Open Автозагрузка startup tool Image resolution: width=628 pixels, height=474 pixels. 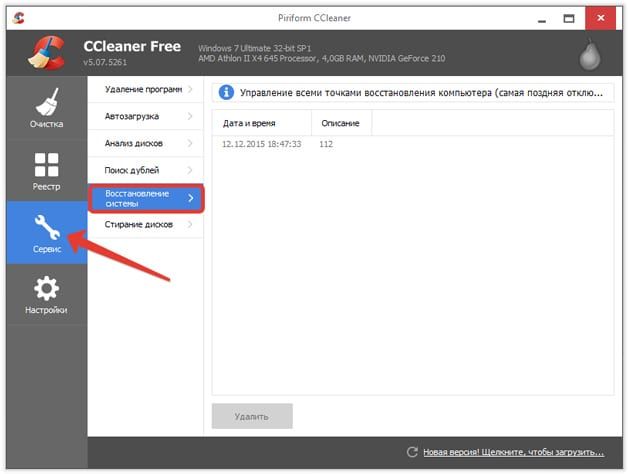point(145,116)
